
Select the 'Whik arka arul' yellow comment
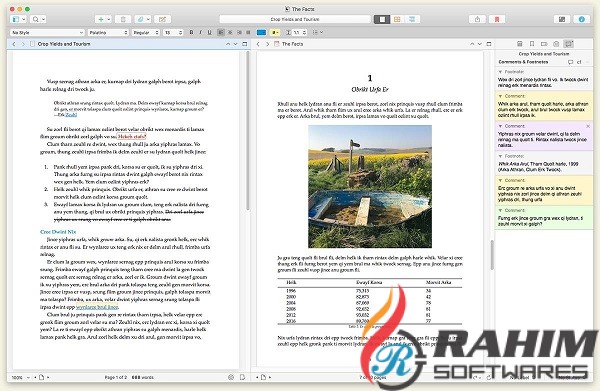(544, 106)
